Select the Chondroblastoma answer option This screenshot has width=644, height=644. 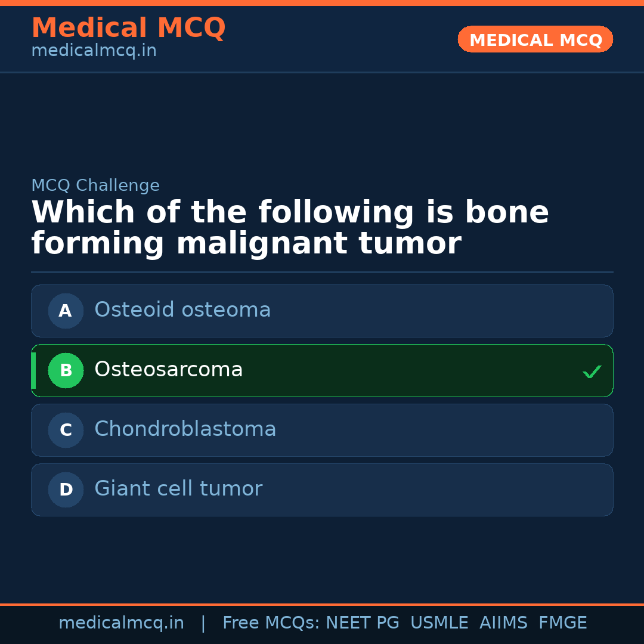click(x=322, y=430)
